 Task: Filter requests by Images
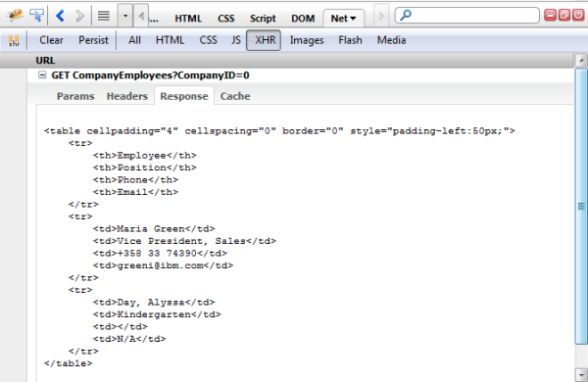pos(307,40)
